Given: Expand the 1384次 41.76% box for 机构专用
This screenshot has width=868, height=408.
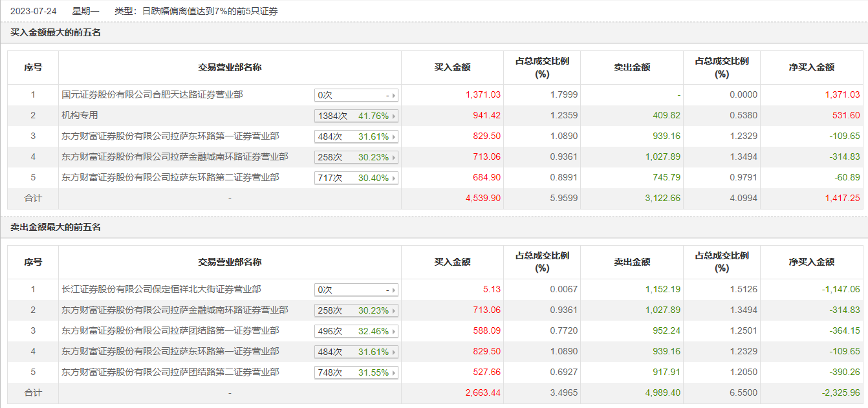Looking at the screenshot, I should pyautogui.click(x=356, y=116).
